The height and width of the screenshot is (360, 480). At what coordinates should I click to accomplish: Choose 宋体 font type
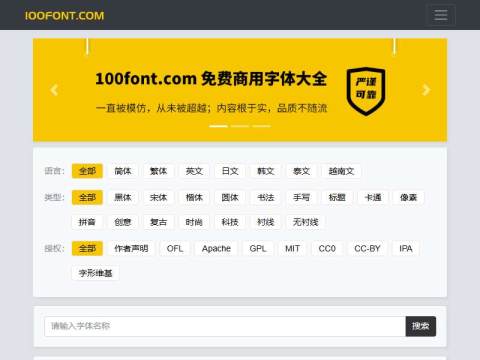click(158, 197)
